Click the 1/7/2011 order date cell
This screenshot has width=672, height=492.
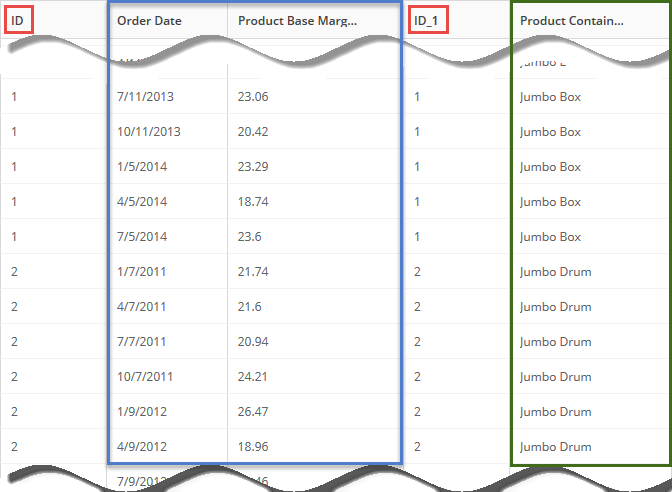pyautogui.click(x=143, y=272)
